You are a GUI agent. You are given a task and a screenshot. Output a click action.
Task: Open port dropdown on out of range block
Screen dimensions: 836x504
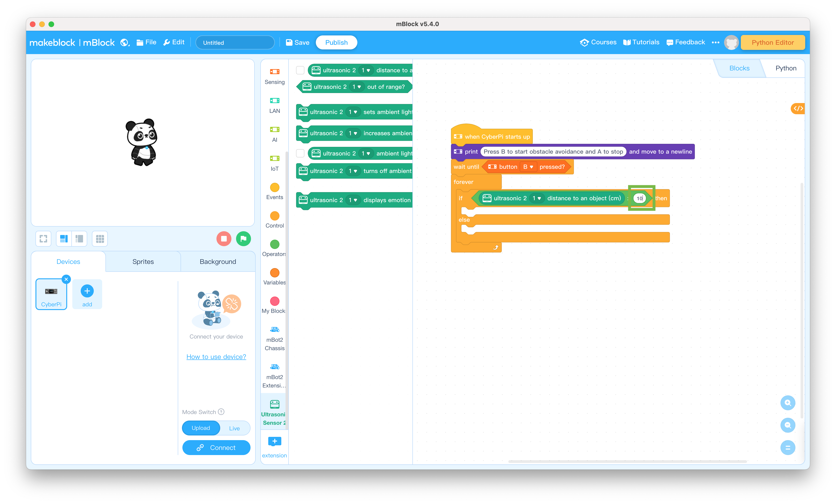point(357,87)
